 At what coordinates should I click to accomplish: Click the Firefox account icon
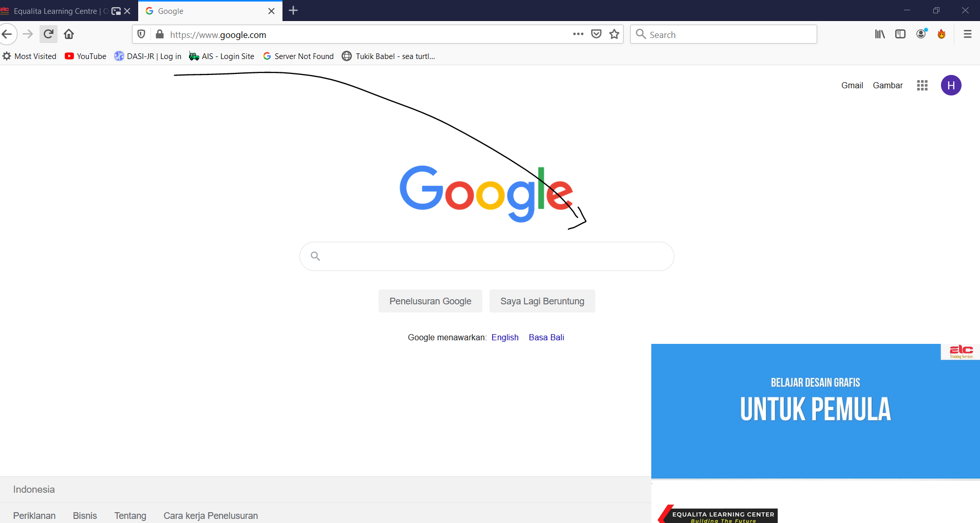(921, 34)
